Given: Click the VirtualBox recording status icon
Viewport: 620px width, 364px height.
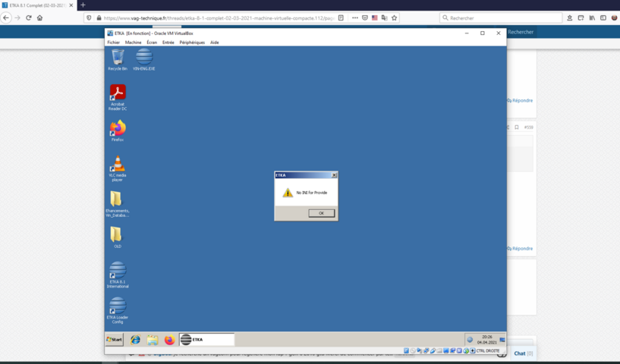Looking at the screenshot, I should coord(453,350).
